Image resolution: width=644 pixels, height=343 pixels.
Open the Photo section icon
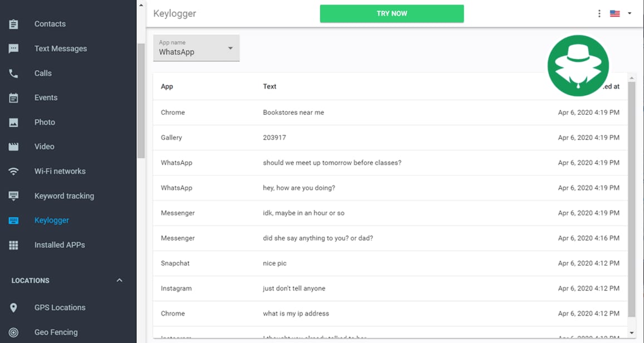click(x=13, y=122)
